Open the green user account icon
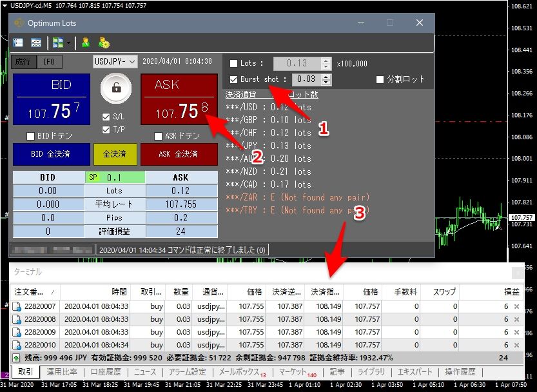Viewport: 537px width, 392px height. tap(86, 43)
